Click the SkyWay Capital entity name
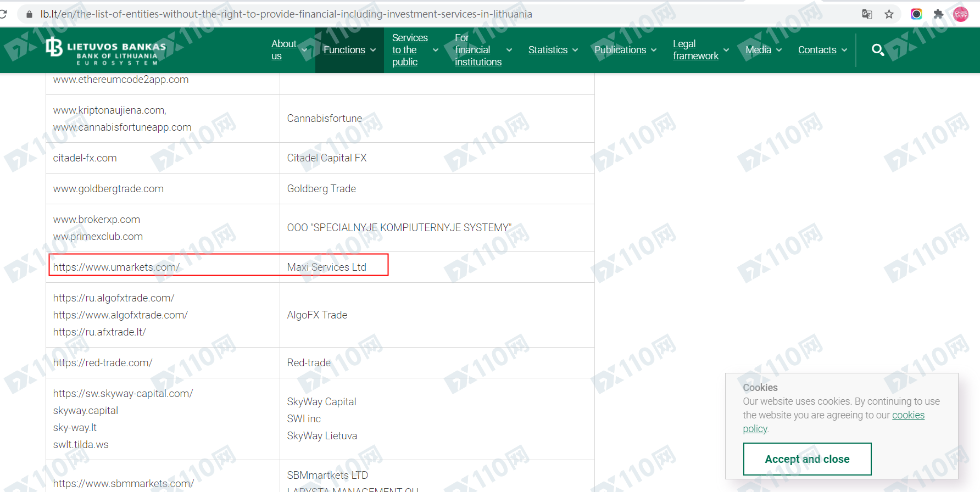 [x=321, y=402]
